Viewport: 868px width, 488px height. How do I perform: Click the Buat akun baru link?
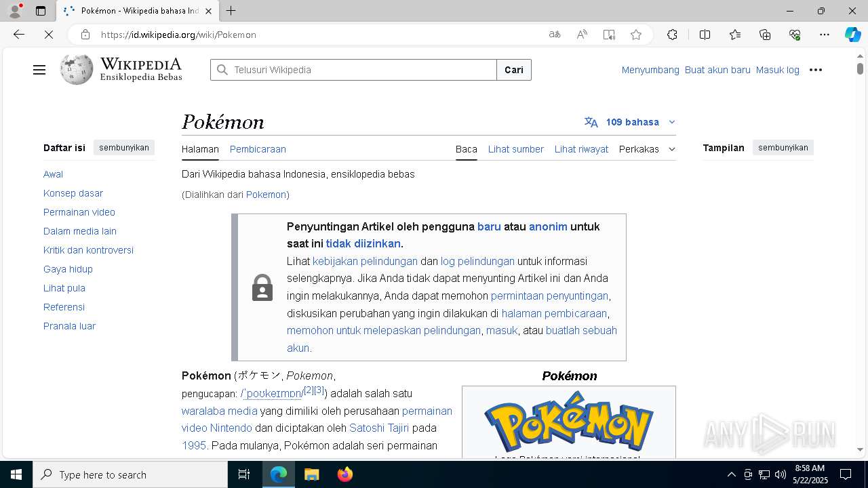717,70
